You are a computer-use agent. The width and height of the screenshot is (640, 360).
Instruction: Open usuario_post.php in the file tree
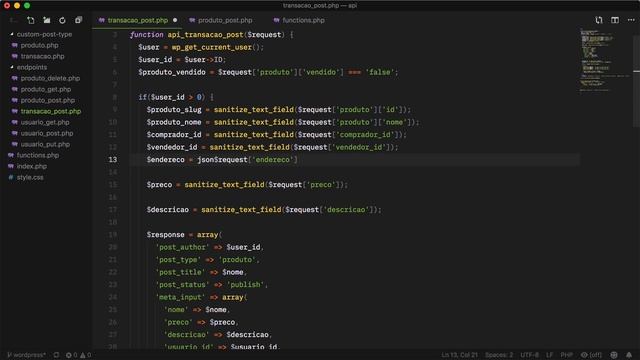click(47, 133)
